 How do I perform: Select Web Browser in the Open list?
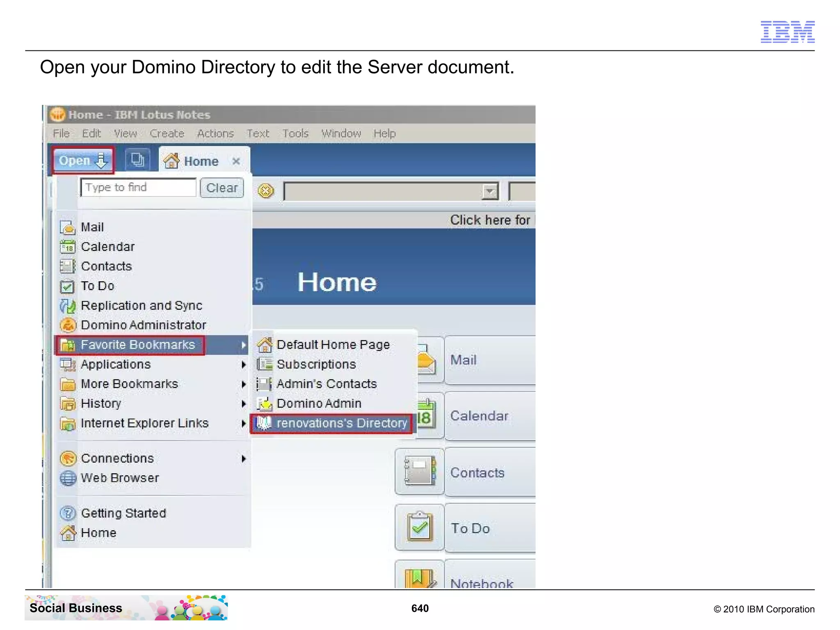120,478
